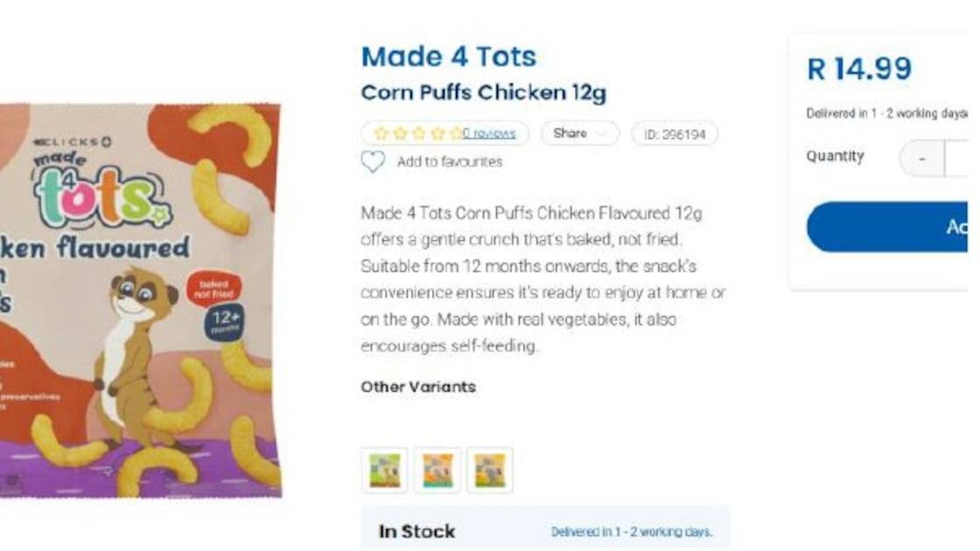
Task: Select the third rating star
Action: click(x=419, y=134)
